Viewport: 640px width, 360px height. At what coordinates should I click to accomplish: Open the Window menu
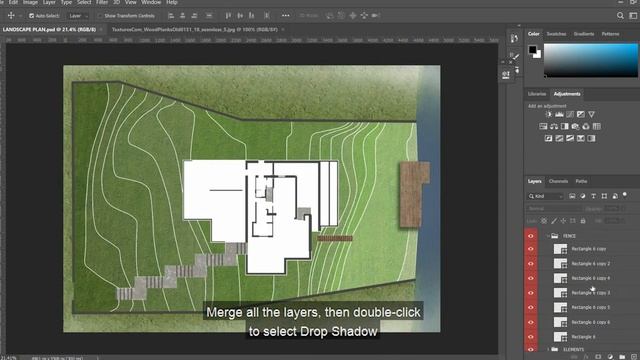(x=151, y=2)
